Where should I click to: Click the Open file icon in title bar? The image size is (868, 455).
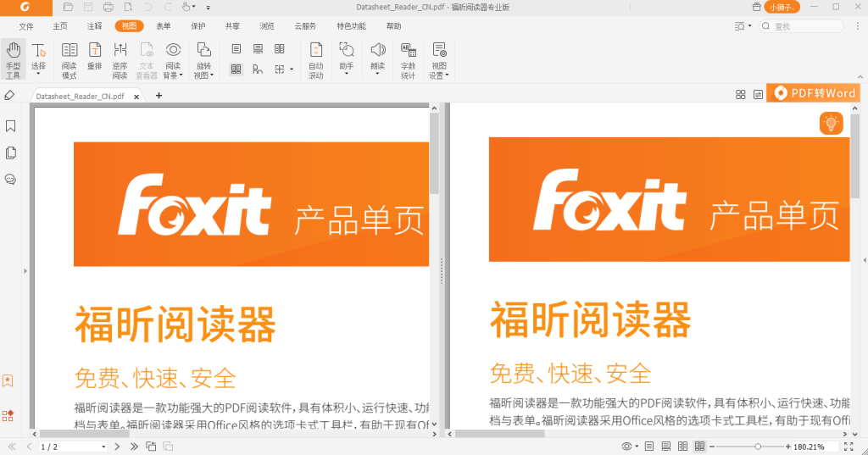(x=68, y=7)
